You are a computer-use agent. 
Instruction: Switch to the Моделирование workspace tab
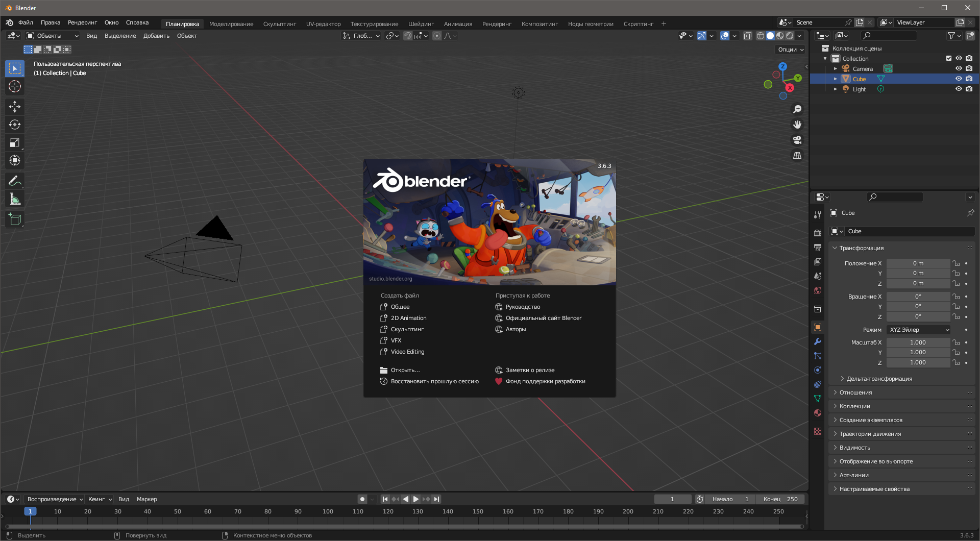click(x=231, y=24)
